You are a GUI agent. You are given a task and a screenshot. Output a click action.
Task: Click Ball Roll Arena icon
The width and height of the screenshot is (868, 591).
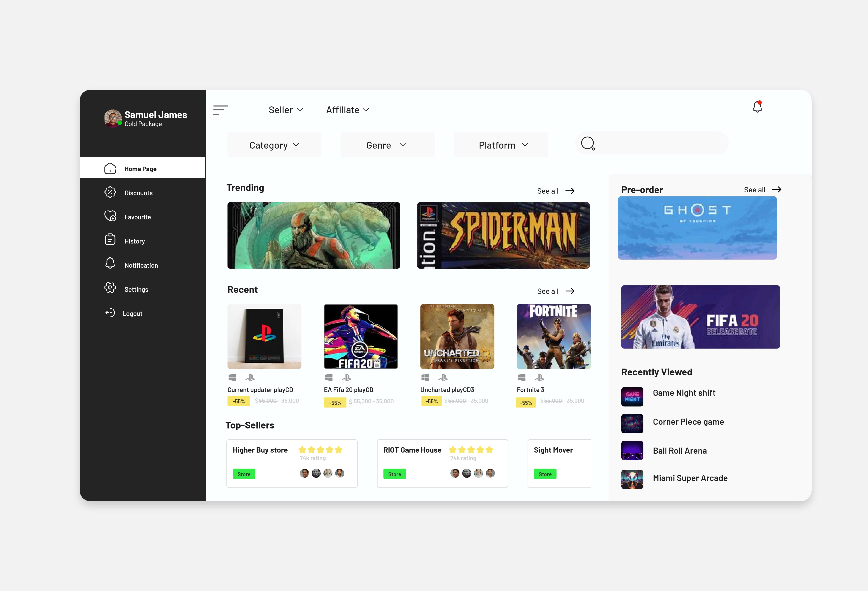(632, 450)
